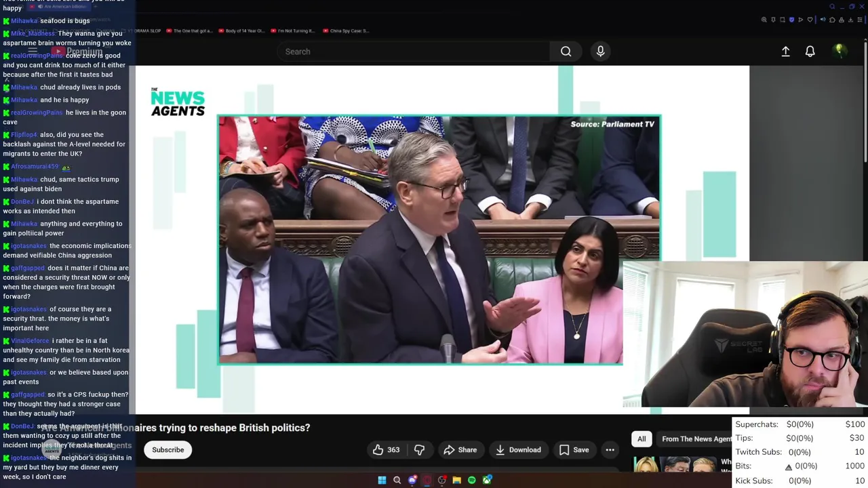The image size is (868, 488).
Task: Toggle tab audio with speaker toolbar icon
Action: coord(823,20)
